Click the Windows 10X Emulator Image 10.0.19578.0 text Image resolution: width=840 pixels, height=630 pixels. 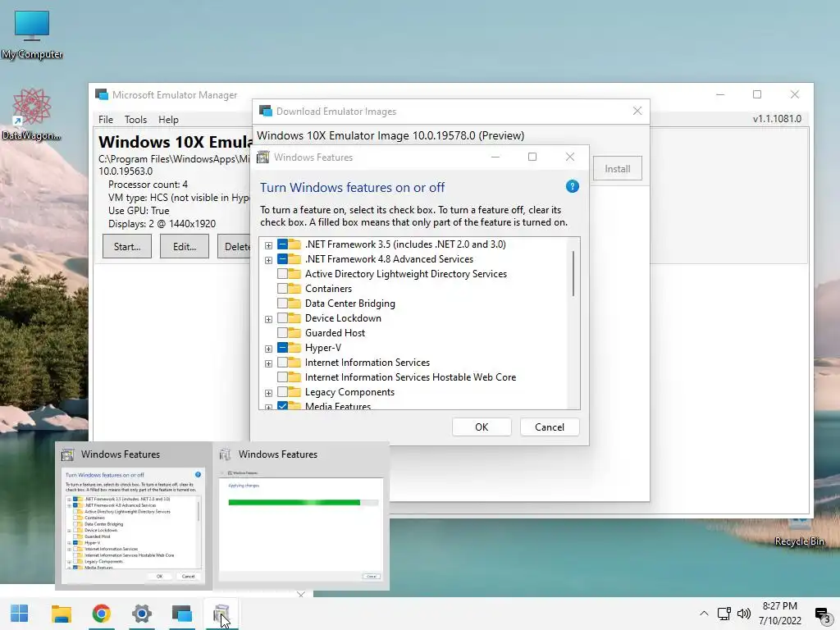pyautogui.click(x=390, y=135)
